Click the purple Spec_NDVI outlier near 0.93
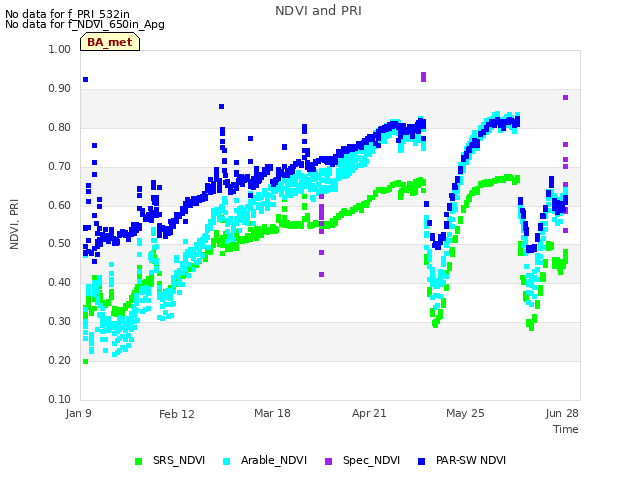Image resolution: width=640 pixels, height=480 pixels. [x=423, y=77]
